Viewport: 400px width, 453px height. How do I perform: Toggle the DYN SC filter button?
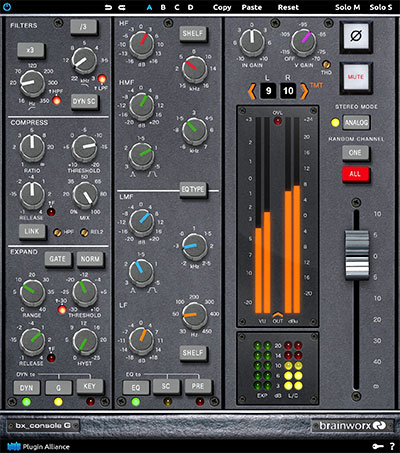(x=84, y=101)
